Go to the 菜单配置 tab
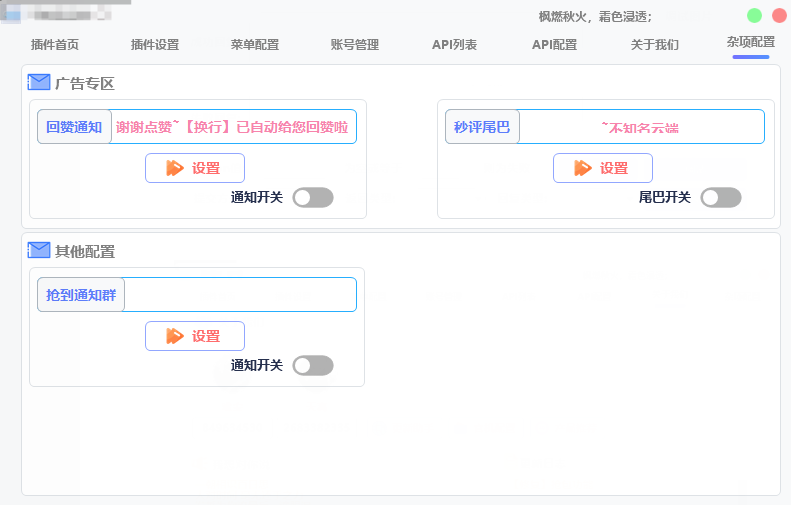 tap(255, 45)
